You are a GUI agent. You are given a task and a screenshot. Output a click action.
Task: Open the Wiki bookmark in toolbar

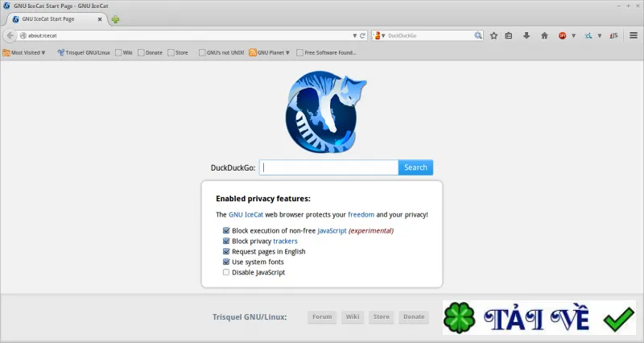click(x=124, y=52)
